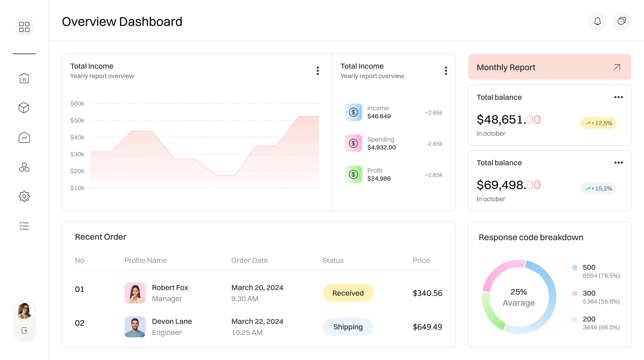Open the Total Income chart options menu
This screenshot has height=360, width=644.
coord(318,70)
